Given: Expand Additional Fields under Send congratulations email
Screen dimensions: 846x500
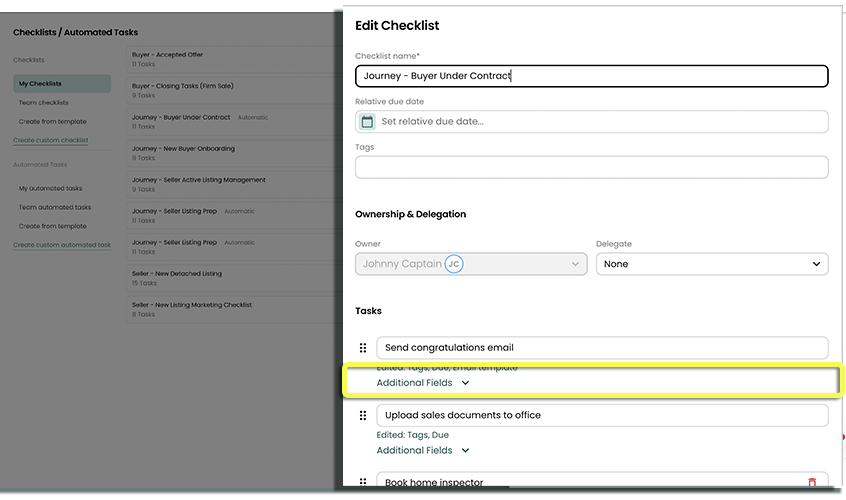Looking at the screenshot, I should coord(422,383).
